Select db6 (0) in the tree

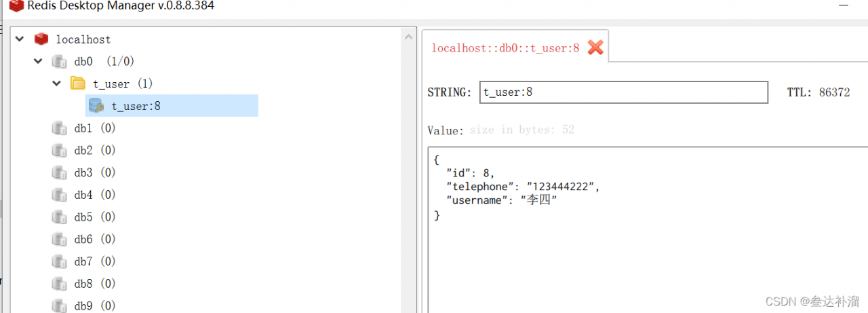[x=95, y=239]
